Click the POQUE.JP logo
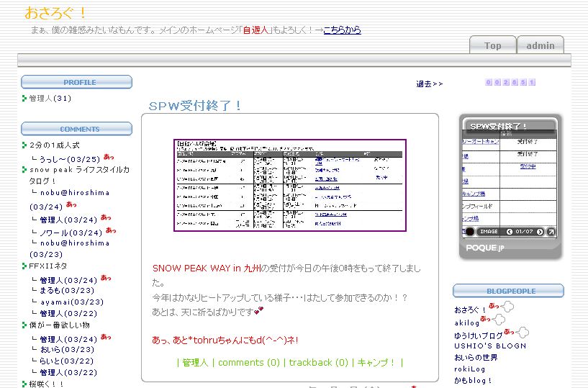This screenshot has width=588, height=388. click(x=485, y=248)
